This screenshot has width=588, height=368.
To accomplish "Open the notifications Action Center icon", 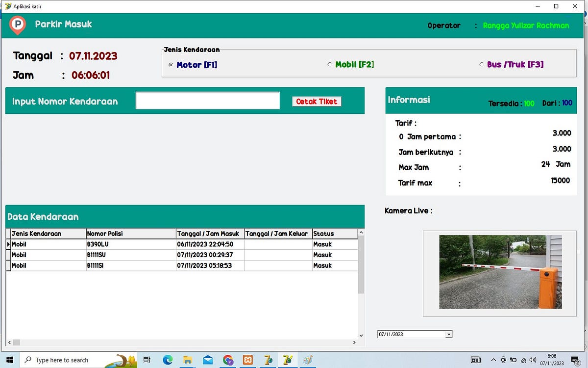I will (x=576, y=360).
